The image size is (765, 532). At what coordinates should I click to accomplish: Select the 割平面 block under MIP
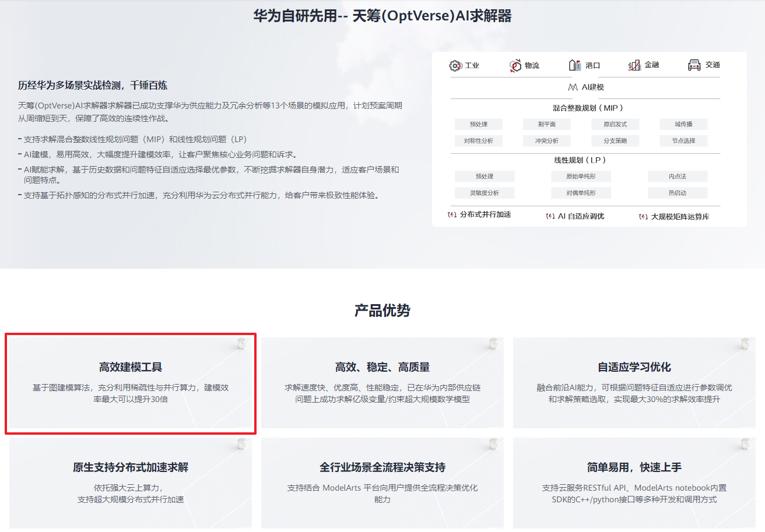(x=546, y=124)
